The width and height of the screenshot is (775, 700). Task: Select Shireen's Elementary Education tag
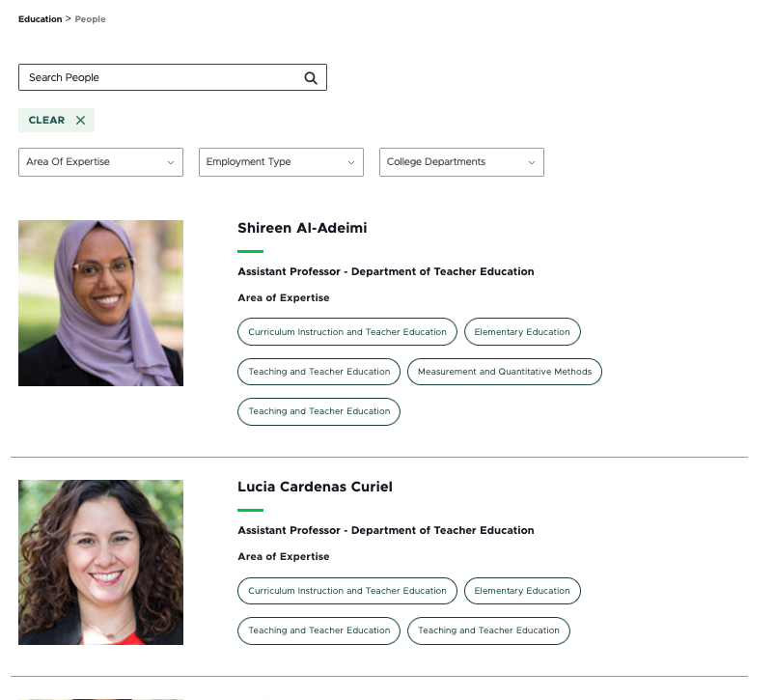522,332
